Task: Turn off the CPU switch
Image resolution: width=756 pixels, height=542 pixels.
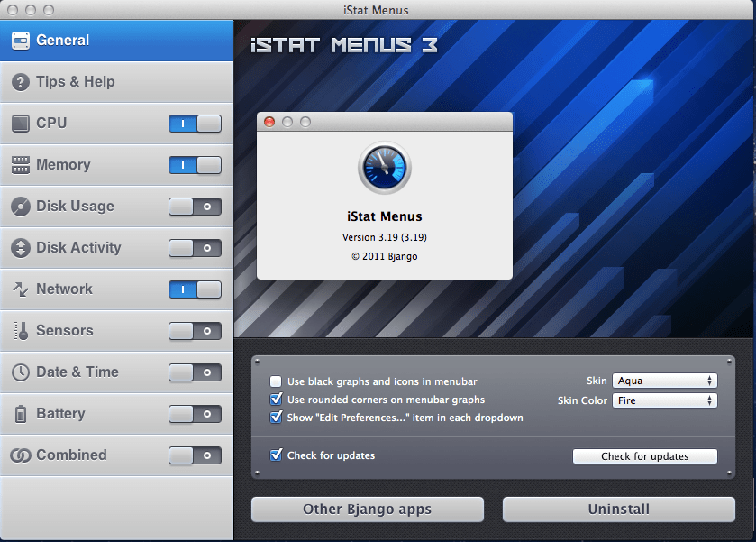Action: click(x=195, y=124)
